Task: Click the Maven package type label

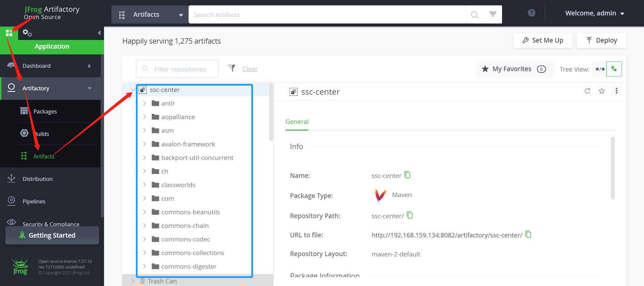Action: [402, 195]
